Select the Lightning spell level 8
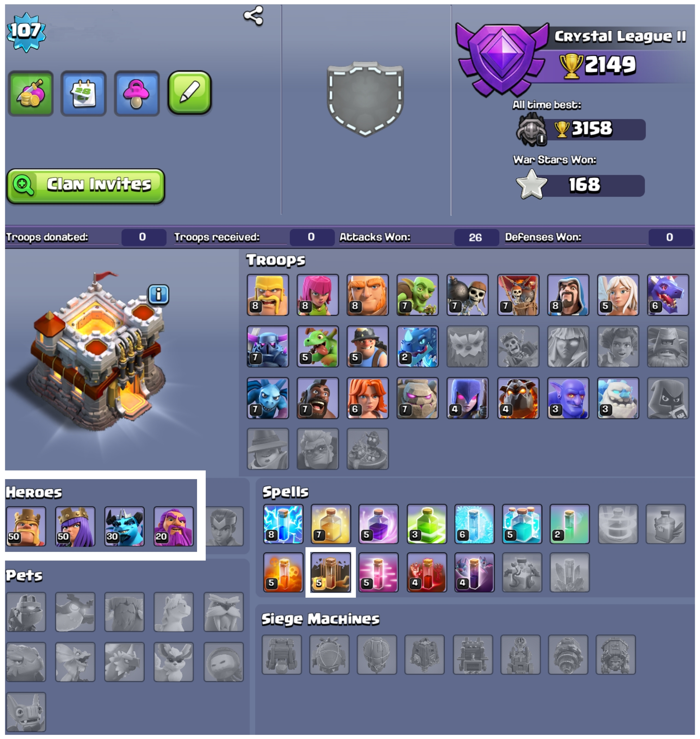 pyautogui.click(x=283, y=524)
